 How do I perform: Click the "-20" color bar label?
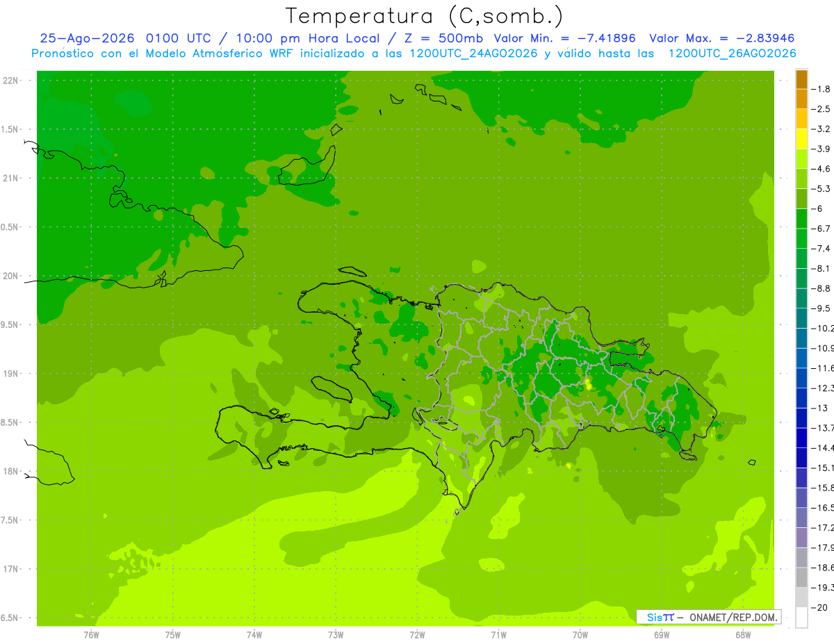(x=821, y=607)
